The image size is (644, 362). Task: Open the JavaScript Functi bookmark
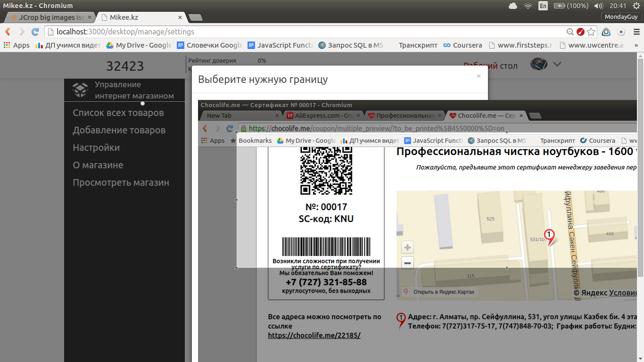coord(280,45)
